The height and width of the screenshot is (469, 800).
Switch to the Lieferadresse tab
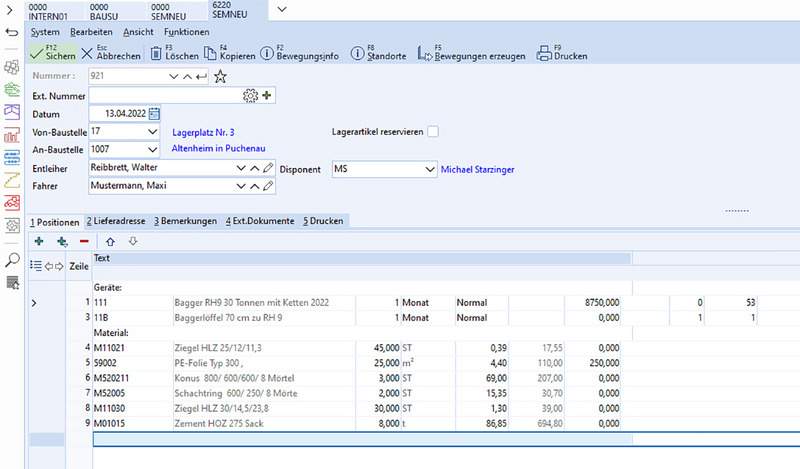click(x=116, y=220)
